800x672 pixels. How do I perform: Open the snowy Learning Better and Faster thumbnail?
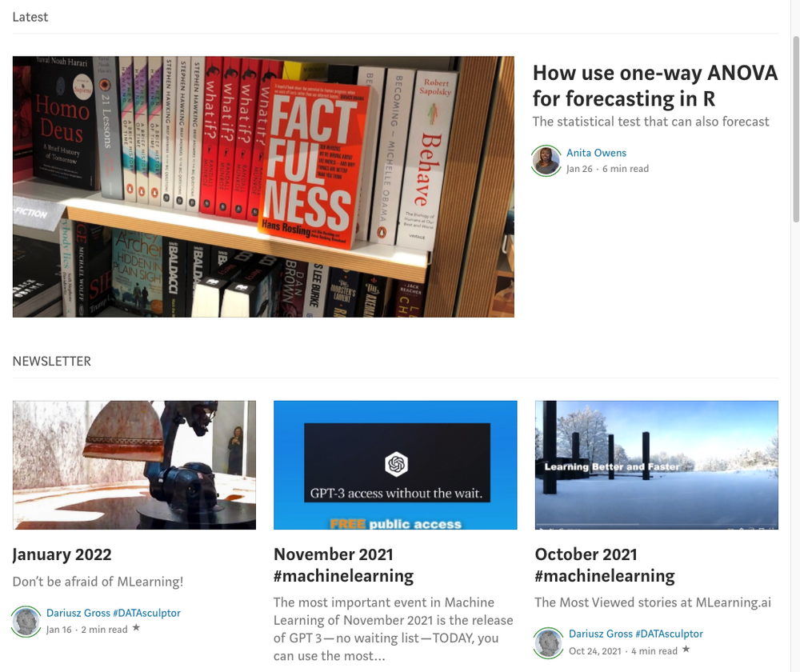coord(657,465)
